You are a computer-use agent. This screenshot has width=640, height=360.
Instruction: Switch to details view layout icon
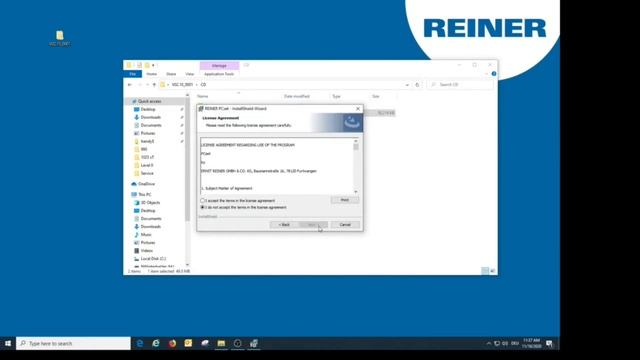[485, 271]
